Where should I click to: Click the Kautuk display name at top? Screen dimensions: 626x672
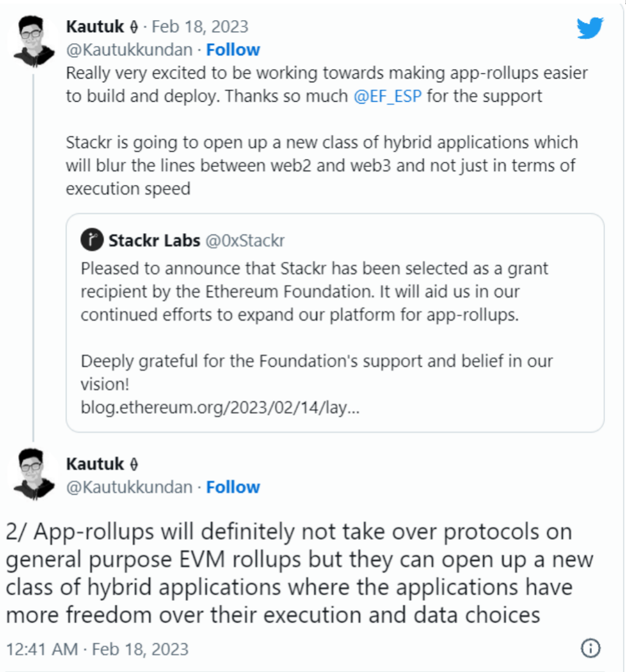pyautogui.click(x=94, y=27)
